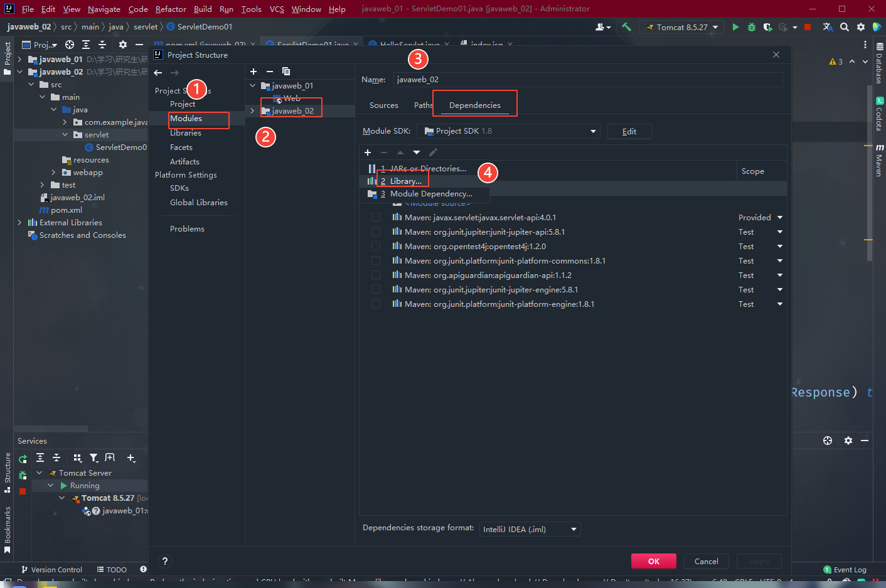Image resolution: width=886 pixels, height=588 pixels.
Task: Open Version Control tool window
Action: point(51,569)
